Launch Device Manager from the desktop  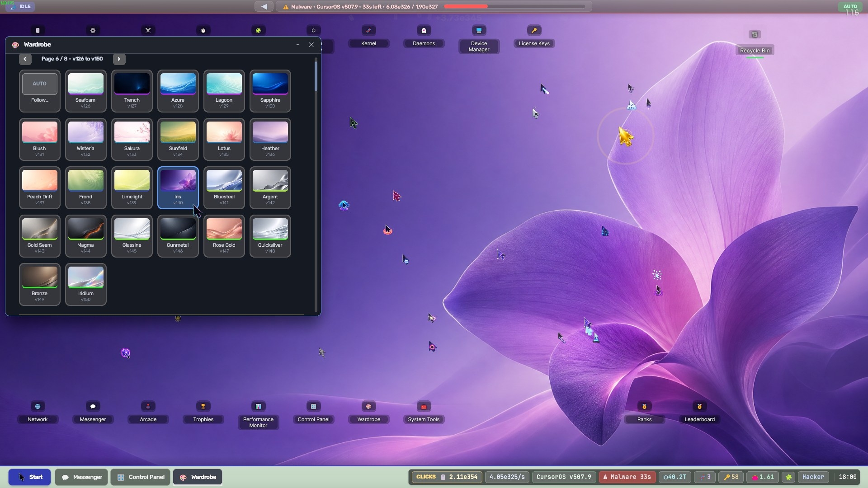479,39
